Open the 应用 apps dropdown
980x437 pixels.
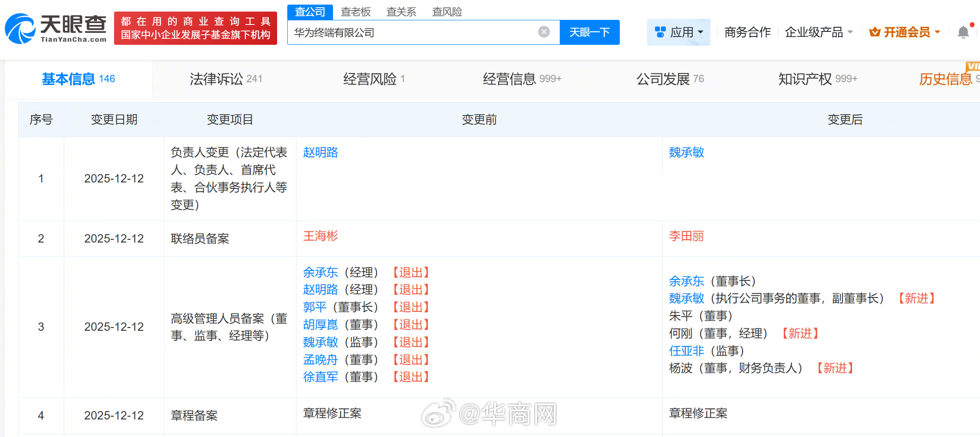point(678,32)
